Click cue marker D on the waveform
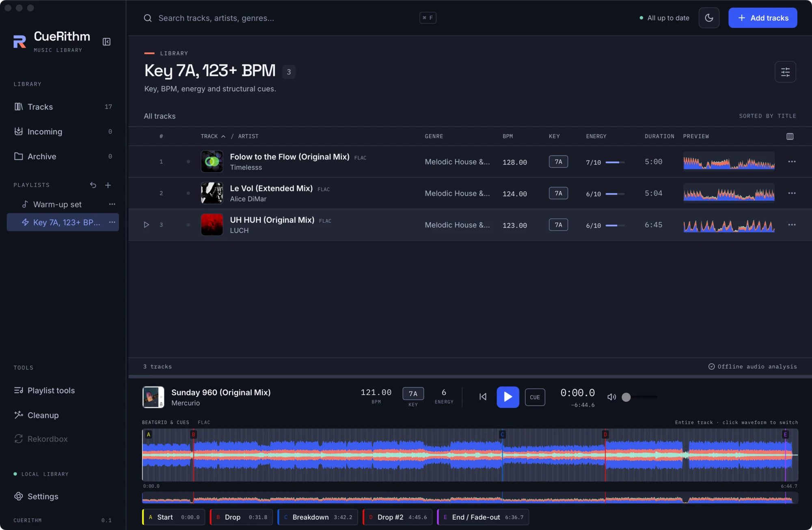812x530 pixels. coord(605,435)
